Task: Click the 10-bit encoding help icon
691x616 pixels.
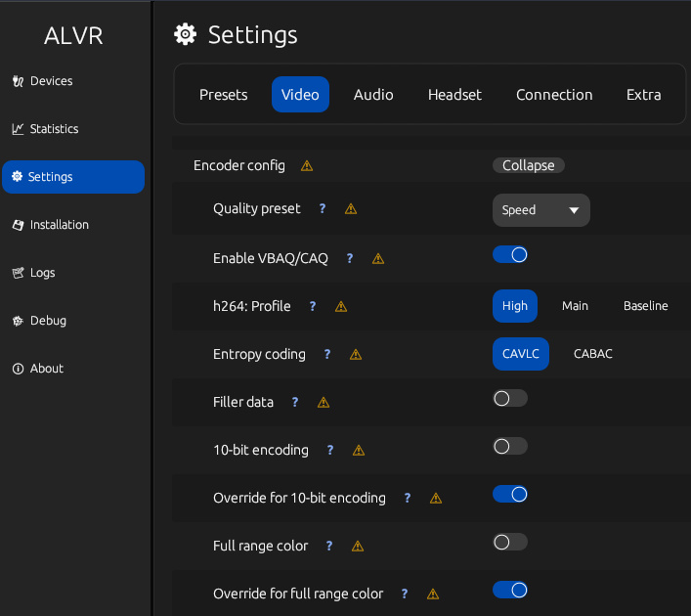Action: click(330, 450)
